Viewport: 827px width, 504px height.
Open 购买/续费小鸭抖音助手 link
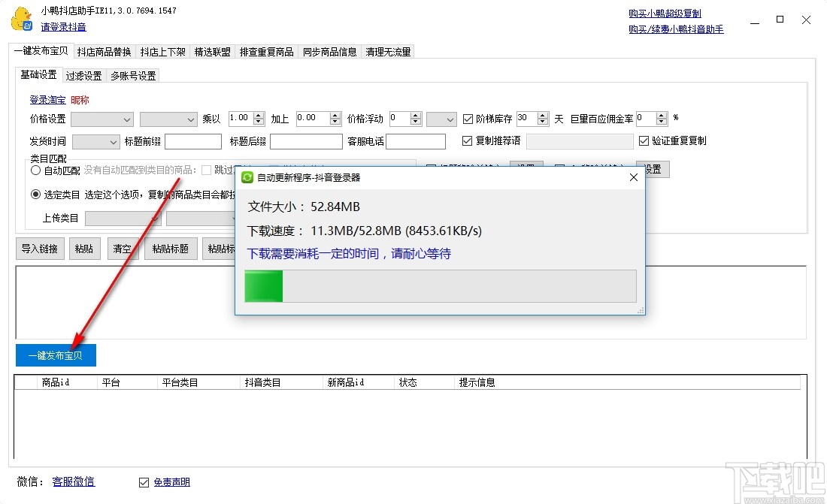point(676,29)
